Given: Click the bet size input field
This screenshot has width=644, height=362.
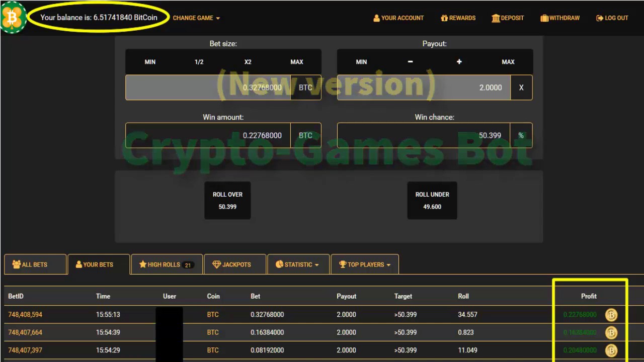Looking at the screenshot, I should [x=208, y=87].
